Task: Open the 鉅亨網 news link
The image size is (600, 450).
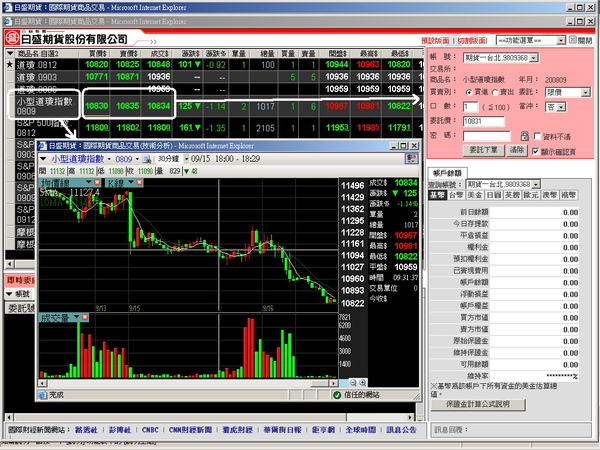Action: pos(323,430)
